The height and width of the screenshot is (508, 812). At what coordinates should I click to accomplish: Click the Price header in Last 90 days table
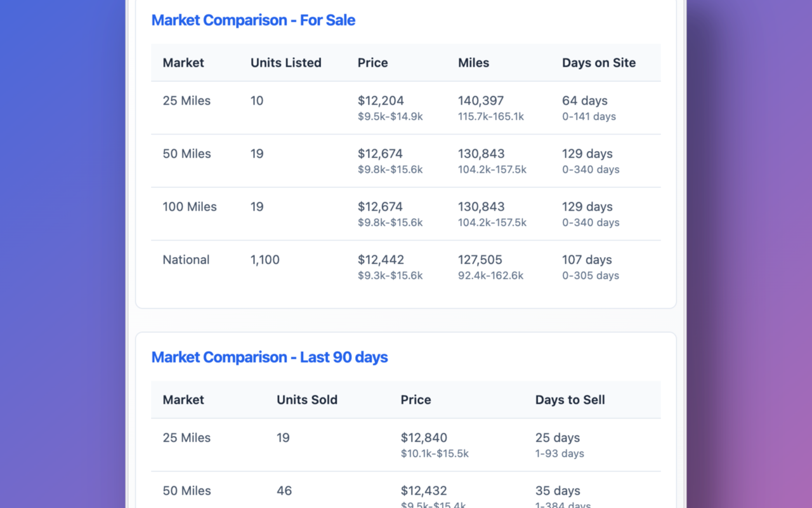(416, 400)
